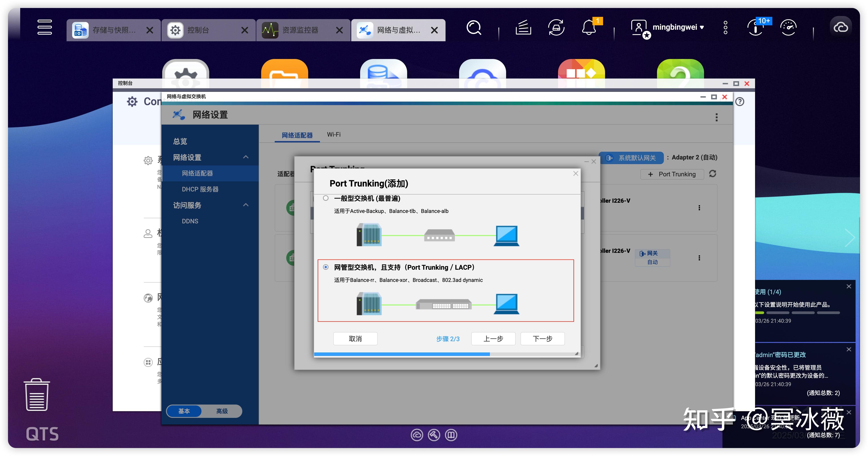This screenshot has width=868, height=456.
Task: Click refresh icon next to Port Trunking button
Action: click(x=712, y=174)
